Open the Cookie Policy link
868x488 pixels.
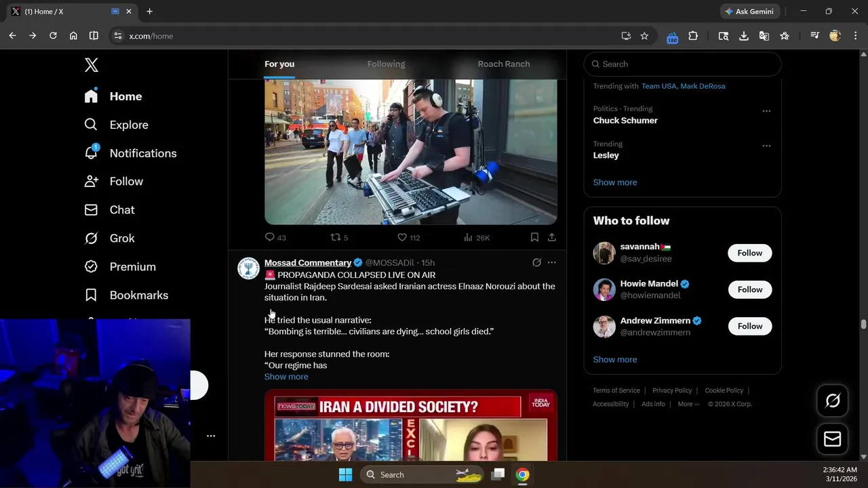724,390
